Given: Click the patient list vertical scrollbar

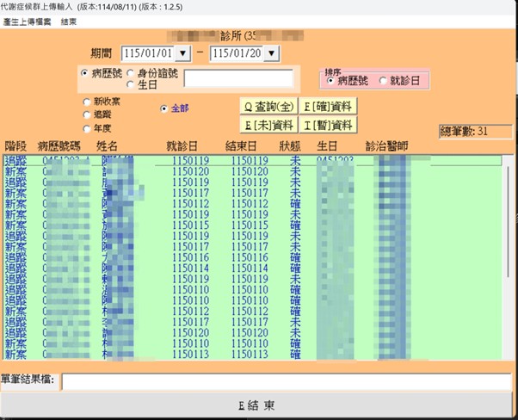Looking at the screenshot, I should pyautogui.click(x=506, y=258).
